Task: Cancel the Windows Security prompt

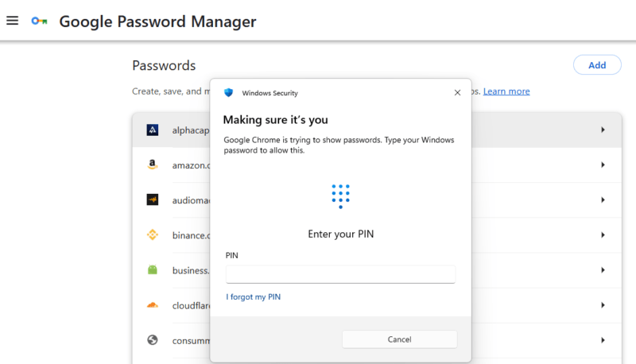Action: tap(399, 339)
